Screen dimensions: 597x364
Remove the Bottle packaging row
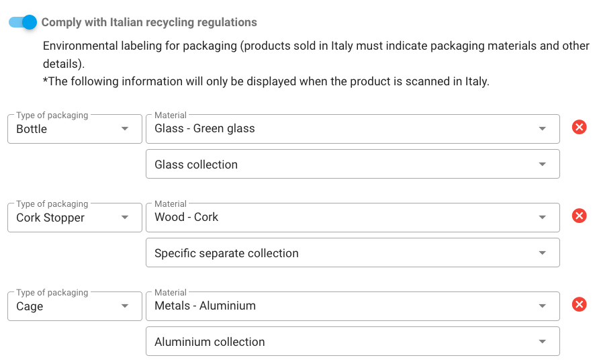(579, 128)
